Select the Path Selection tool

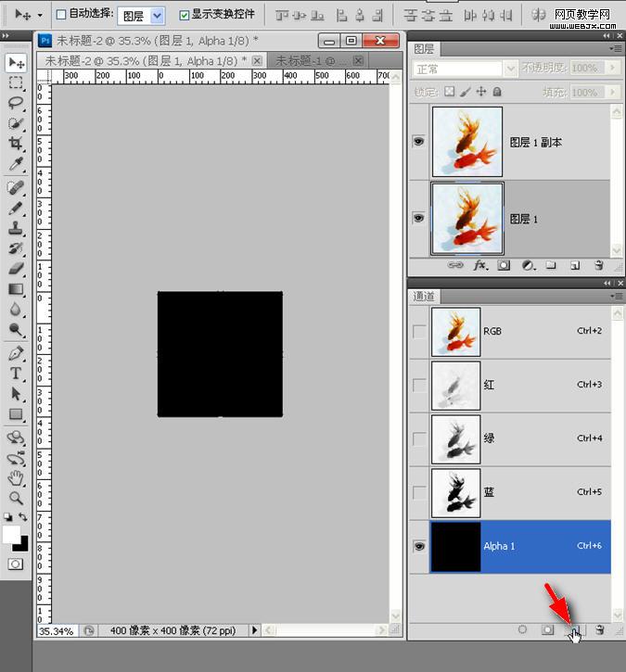point(17,394)
